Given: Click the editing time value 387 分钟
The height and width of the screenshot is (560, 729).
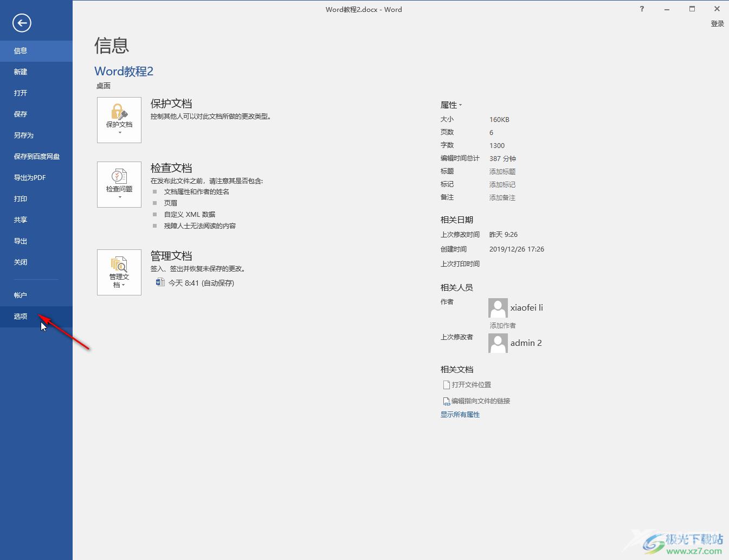Looking at the screenshot, I should point(502,159).
